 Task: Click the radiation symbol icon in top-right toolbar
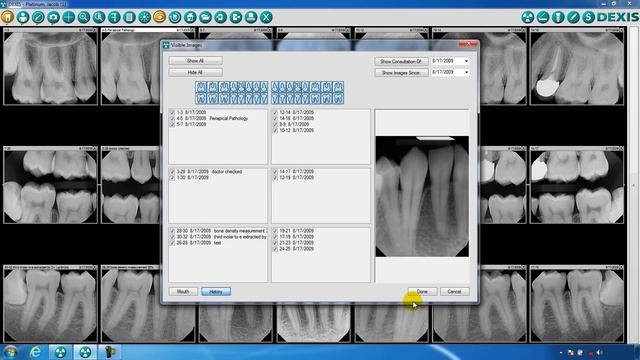pyautogui.click(x=528, y=17)
